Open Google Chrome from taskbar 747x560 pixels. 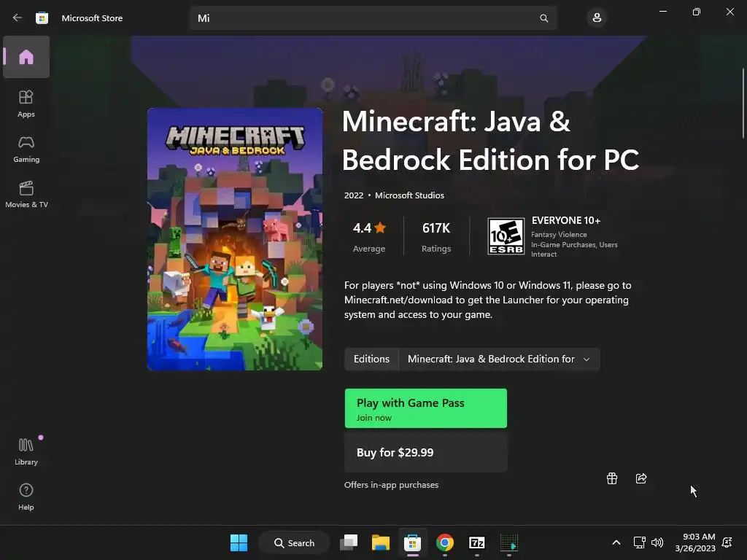click(444, 542)
